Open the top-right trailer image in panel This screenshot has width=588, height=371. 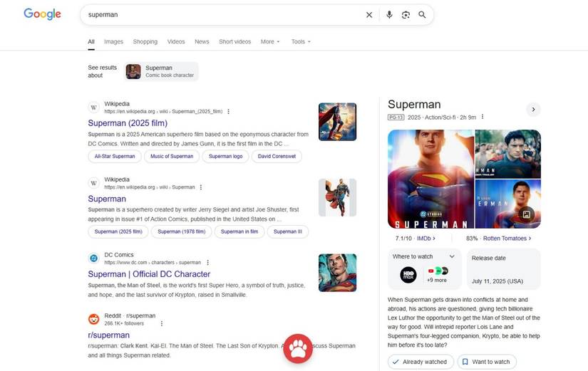pyautogui.click(x=507, y=154)
